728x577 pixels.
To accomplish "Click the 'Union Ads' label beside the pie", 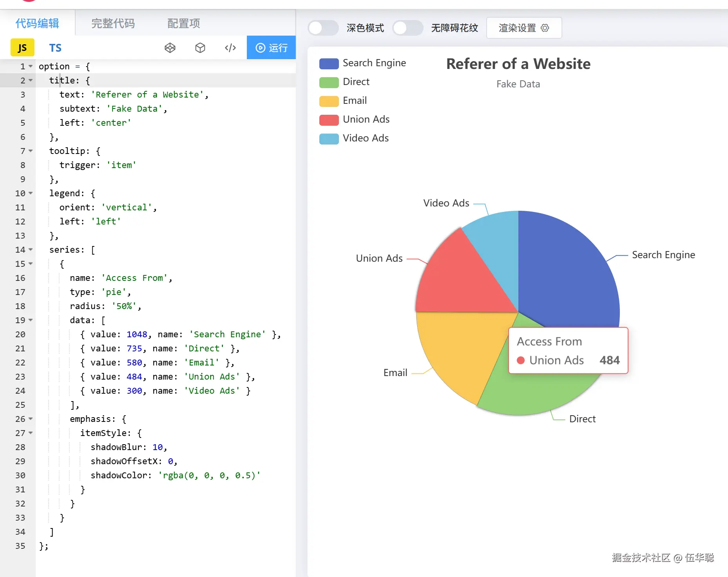I will click(379, 259).
